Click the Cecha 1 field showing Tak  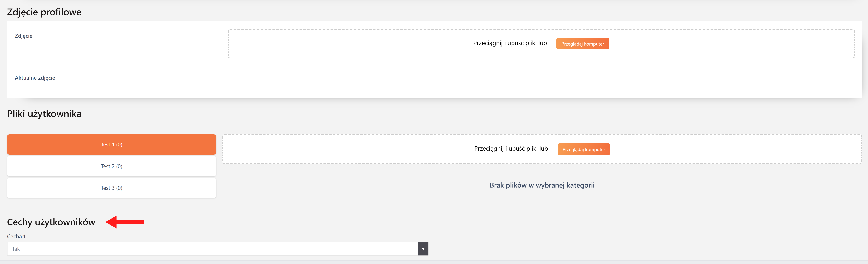coord(212,249)
